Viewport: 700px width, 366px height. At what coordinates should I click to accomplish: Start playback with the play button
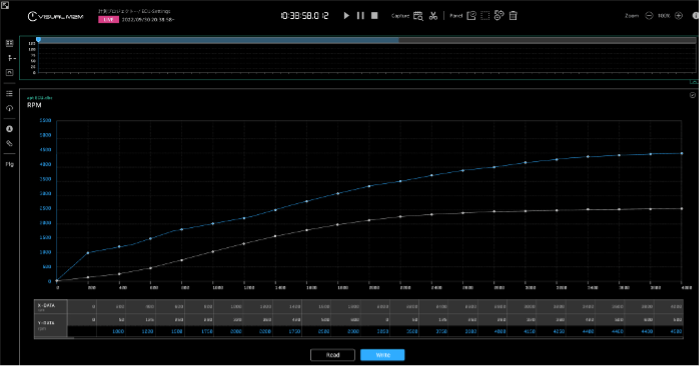point(346,16)
